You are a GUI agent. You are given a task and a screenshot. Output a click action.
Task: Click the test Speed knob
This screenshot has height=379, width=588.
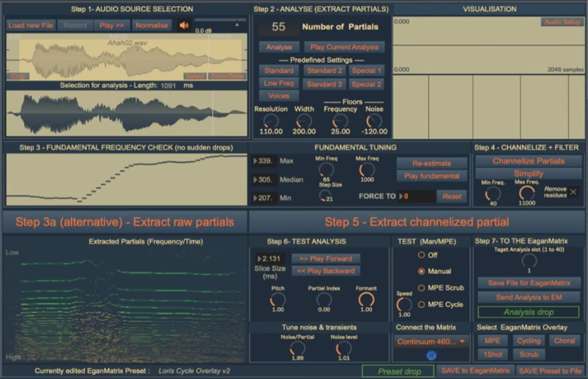(404, 305)
